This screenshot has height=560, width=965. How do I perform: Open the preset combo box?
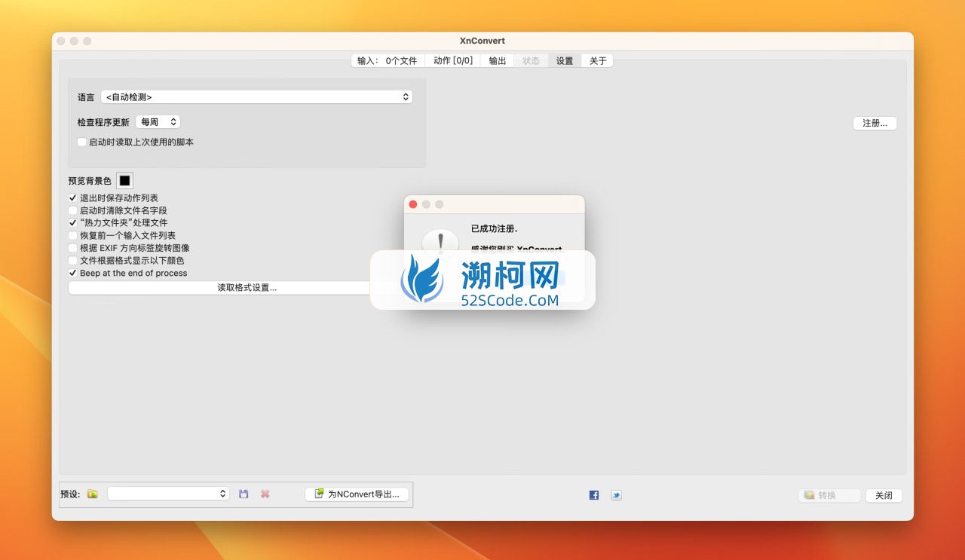coord(168,494)
